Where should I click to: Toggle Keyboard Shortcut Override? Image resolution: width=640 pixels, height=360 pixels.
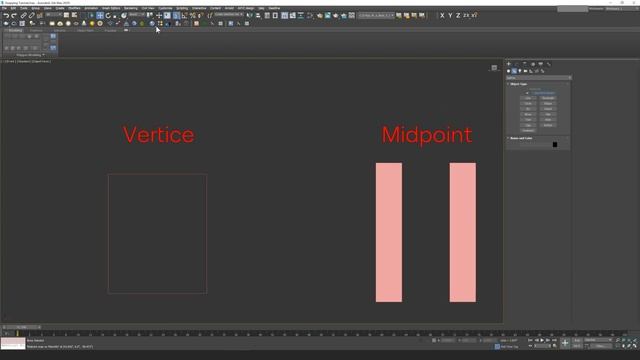coord(167,16)
